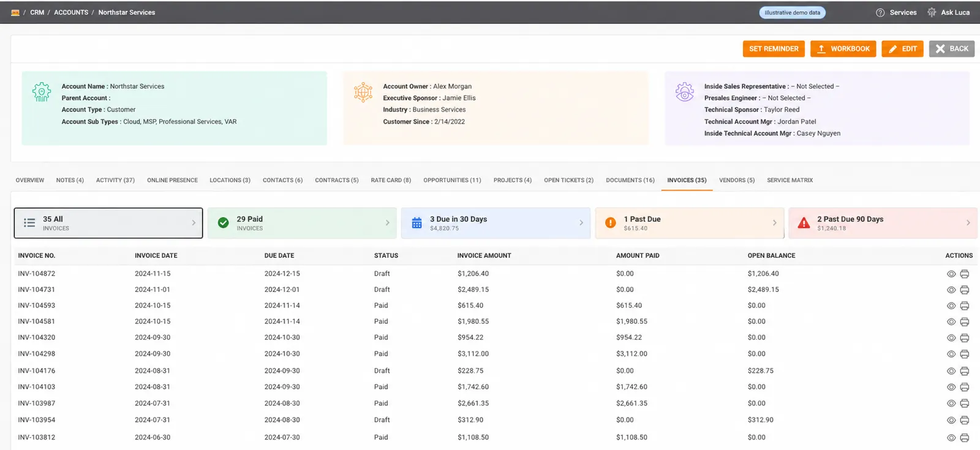Open the Services help icon
The height and width of the screenshot is (450, 980).
pyautogui.click(x=880, y=12)
